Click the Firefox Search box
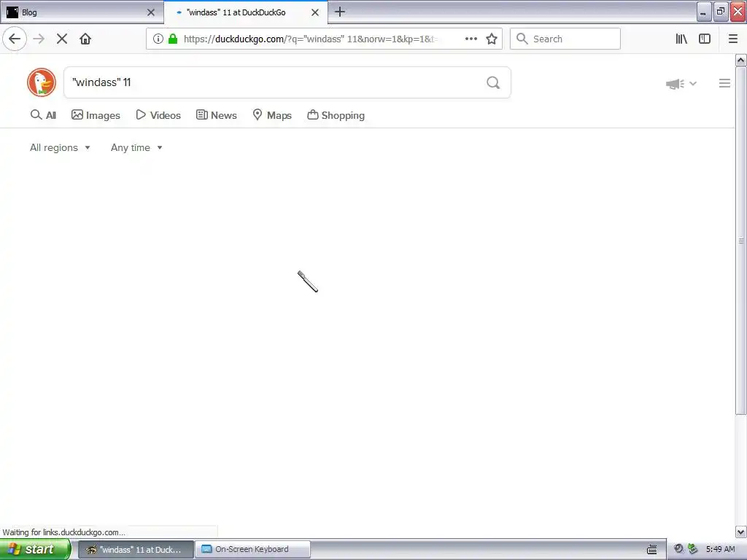 pyautogui.click(x=565, y=39)
